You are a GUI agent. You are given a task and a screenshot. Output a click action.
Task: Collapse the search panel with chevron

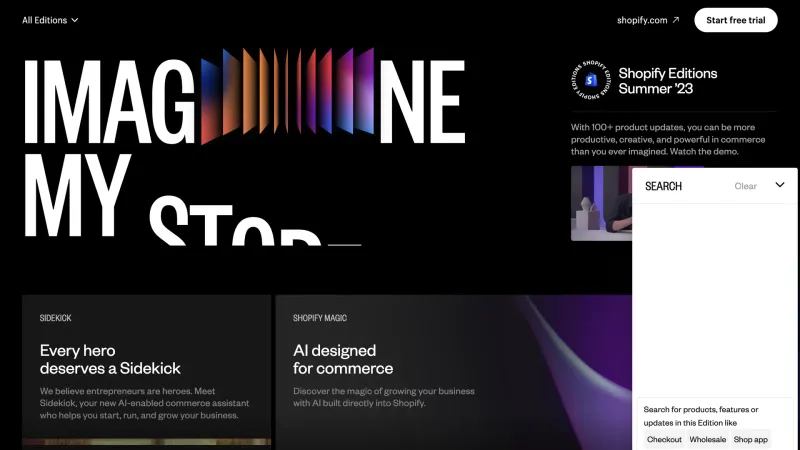780,185
